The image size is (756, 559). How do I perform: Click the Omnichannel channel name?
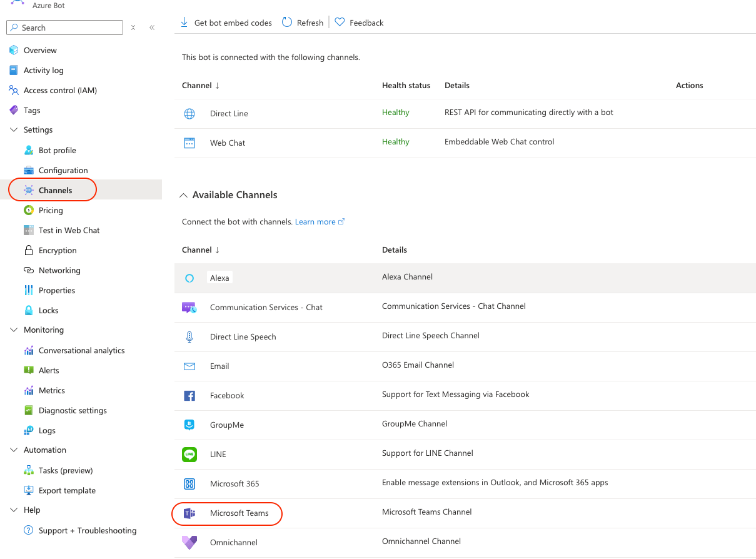234,543
